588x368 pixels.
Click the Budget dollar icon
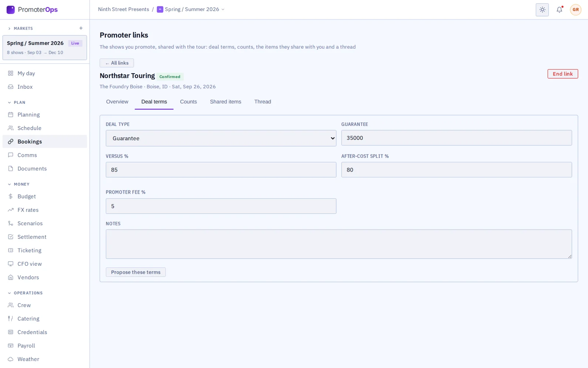[x=11, y=197]
